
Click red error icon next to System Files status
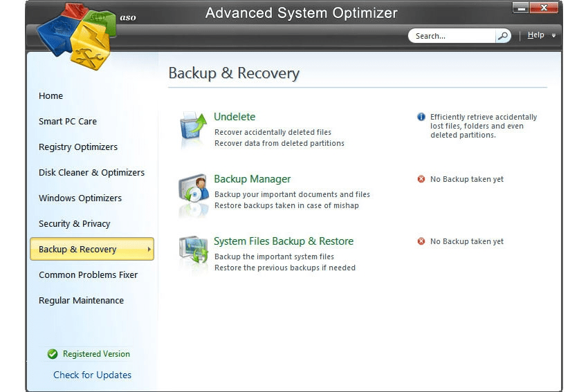(421, 241)
